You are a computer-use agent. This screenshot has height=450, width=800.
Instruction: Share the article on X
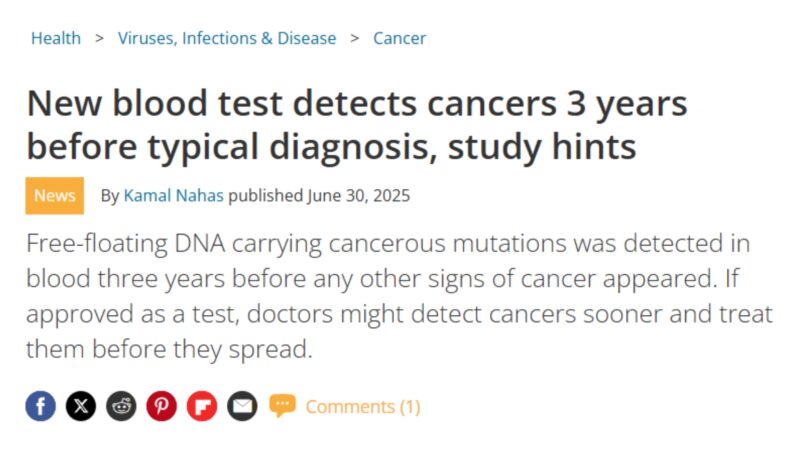(x=81, y=406)
